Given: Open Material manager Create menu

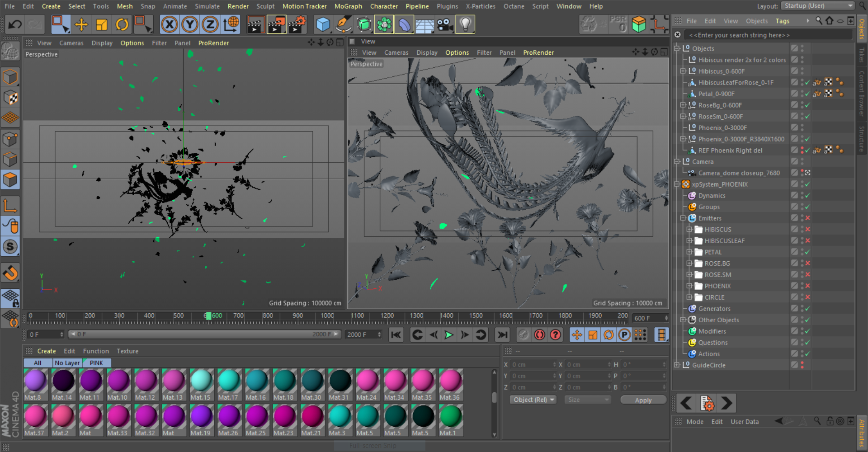Looking at the screenshot, I should tap(47, 351).
